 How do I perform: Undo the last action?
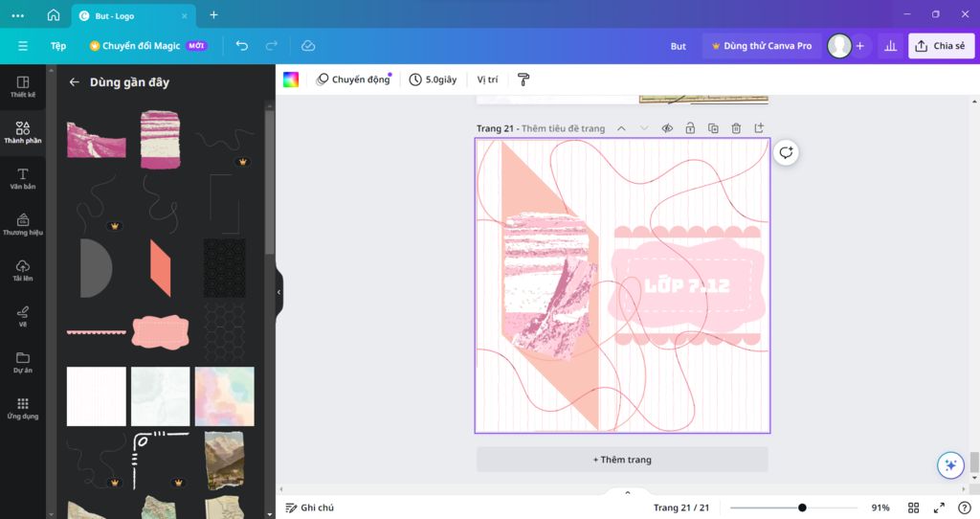tap(242, 46)
